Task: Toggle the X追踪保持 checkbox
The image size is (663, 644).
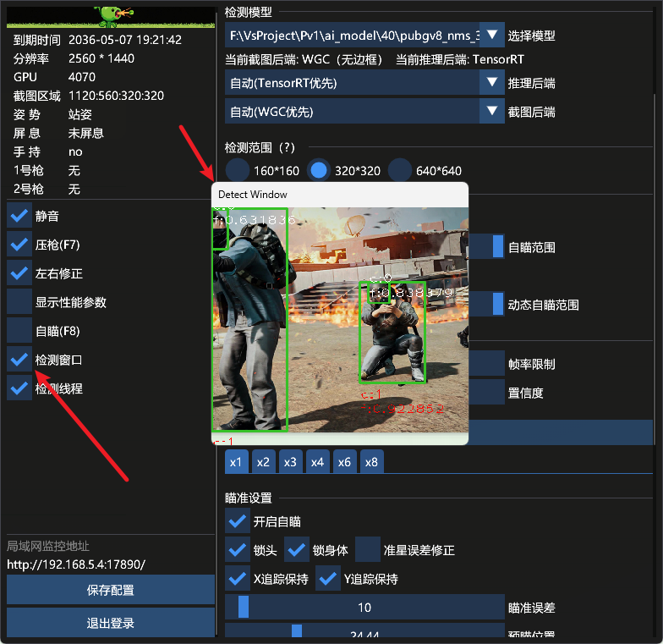Action: [x=237, y=579]
